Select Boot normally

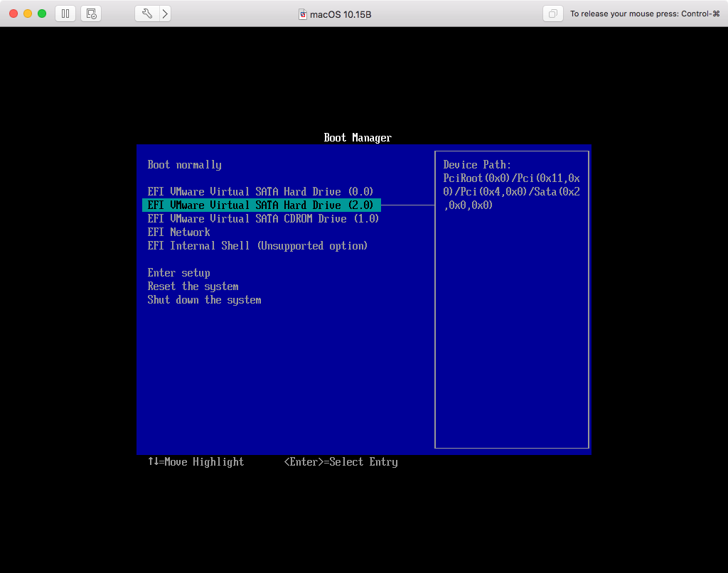point(184,165)
